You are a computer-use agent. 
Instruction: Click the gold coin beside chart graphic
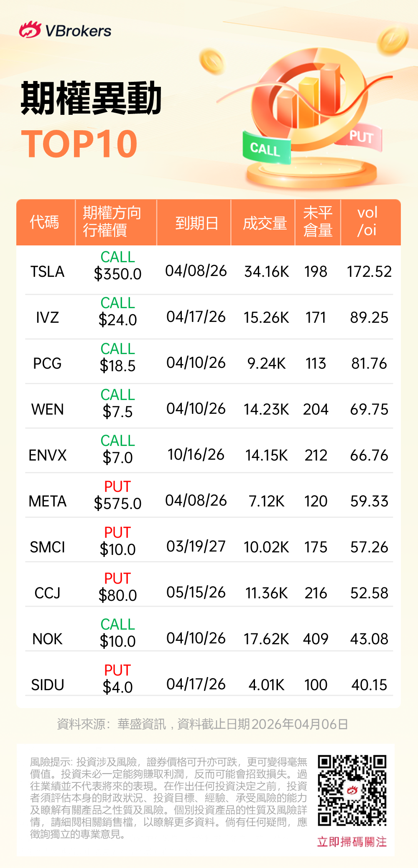coord(212,61)
